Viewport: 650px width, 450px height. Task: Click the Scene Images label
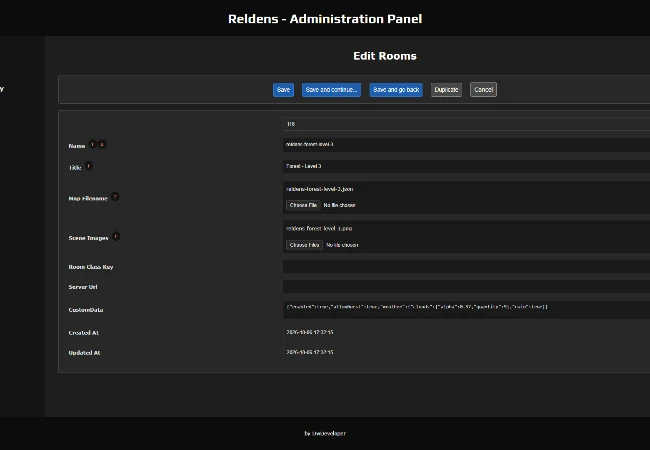pos(88,238)
